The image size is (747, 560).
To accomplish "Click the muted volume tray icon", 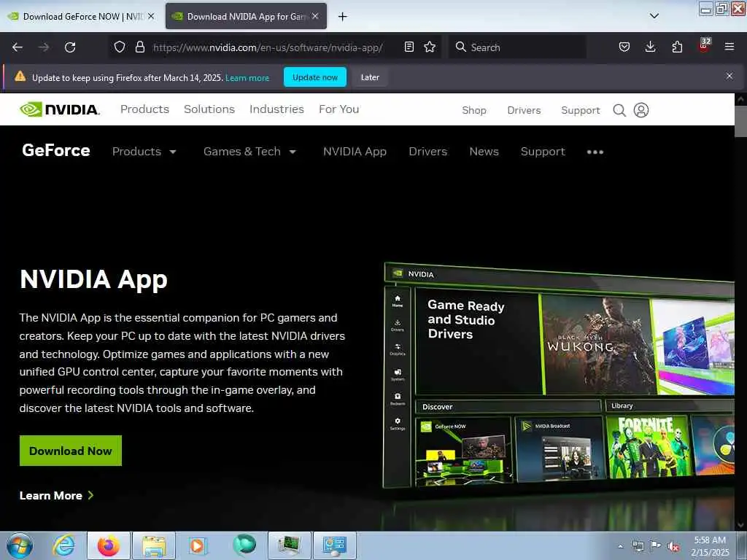I will tap(673, 546).
